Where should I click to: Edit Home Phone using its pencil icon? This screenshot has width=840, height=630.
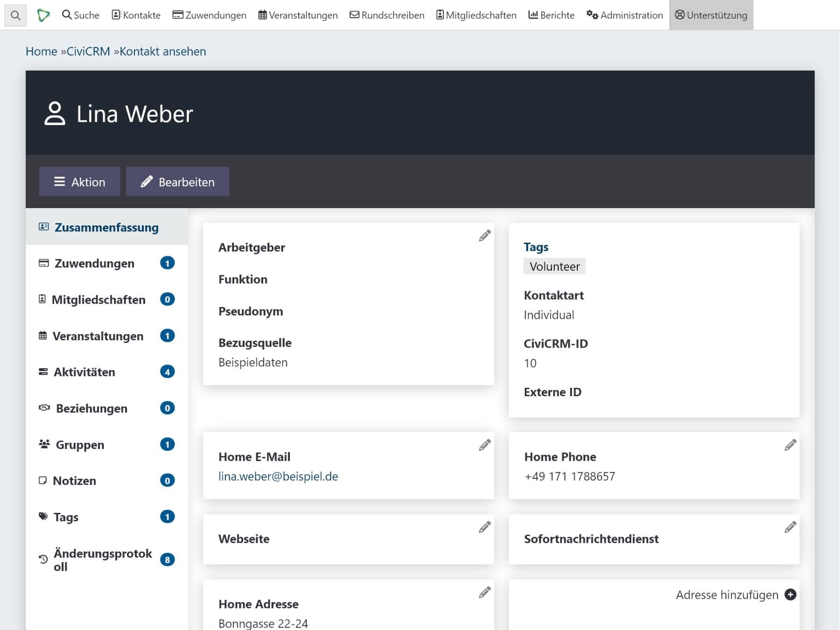click(790, 445)
